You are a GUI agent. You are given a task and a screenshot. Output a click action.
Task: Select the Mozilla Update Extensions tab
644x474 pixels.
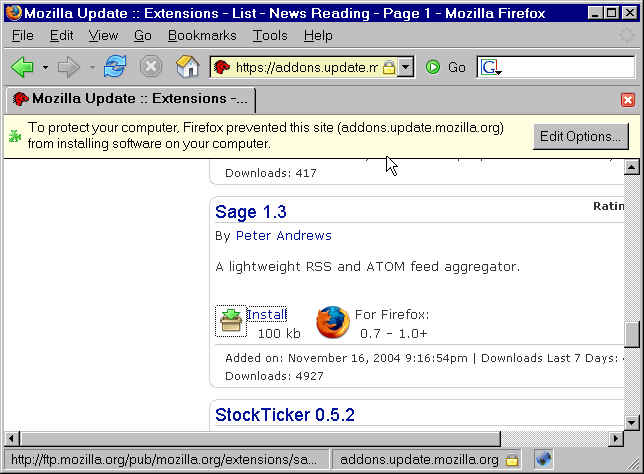(x=130, y=100)
